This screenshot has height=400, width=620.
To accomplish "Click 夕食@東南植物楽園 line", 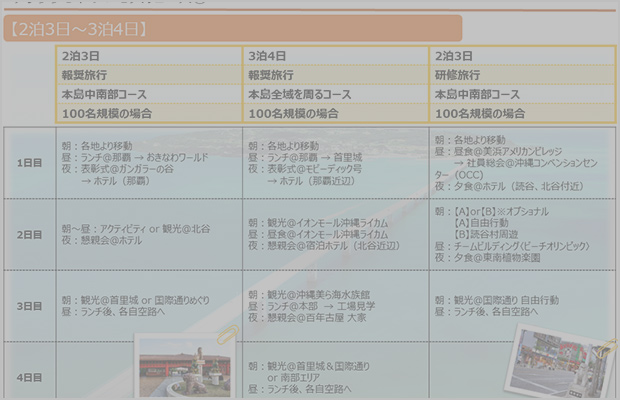I will (x=488, y=258).
